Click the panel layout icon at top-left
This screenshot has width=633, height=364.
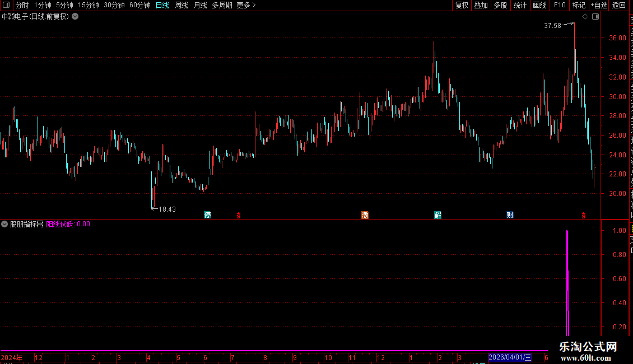click(x=6, y=5)
